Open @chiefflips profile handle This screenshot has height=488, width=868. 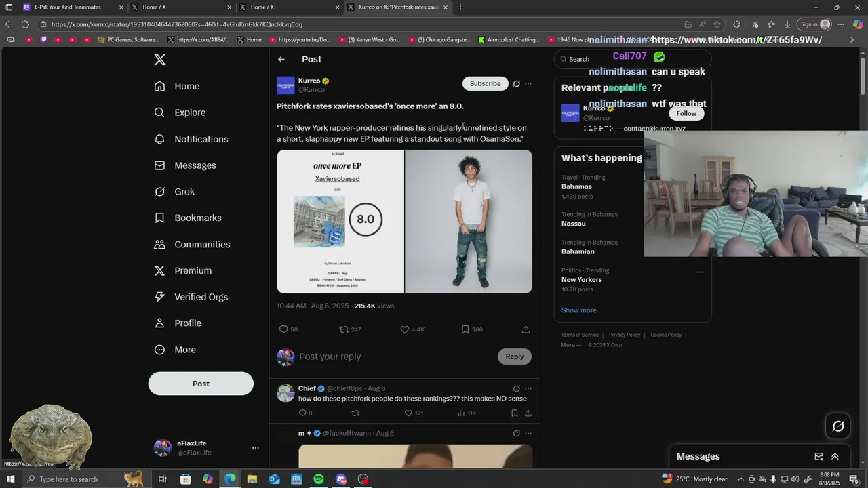tap(344, 389)
